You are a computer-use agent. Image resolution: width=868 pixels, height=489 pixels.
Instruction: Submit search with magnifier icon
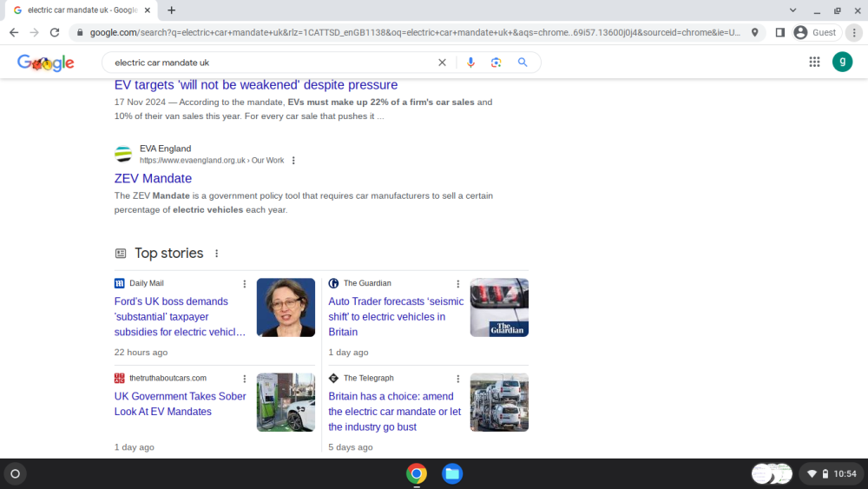523,63
